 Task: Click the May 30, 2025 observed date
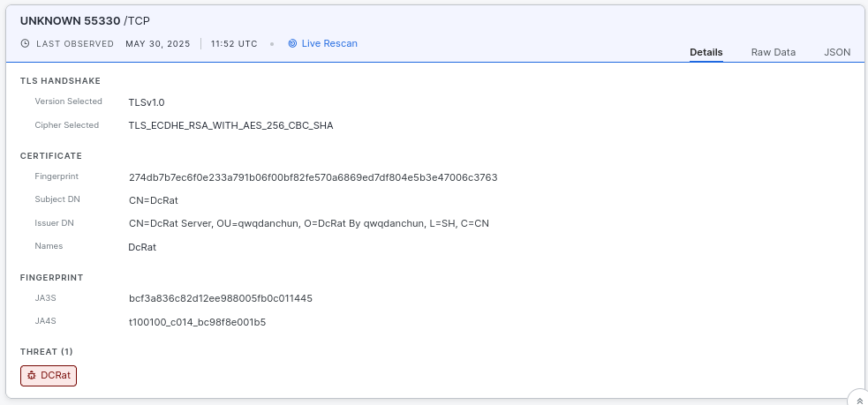tap(158, 43)
